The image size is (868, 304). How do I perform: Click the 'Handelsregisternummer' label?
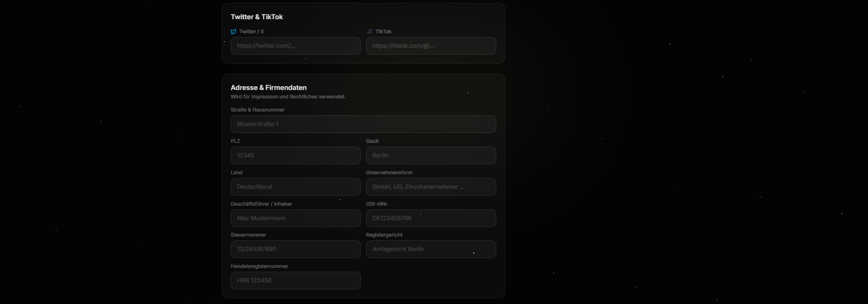click(x=259, y=267)
